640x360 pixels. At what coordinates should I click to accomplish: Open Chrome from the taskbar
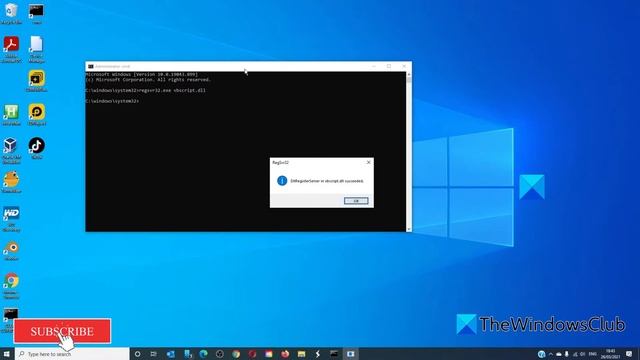pyautogui.click(x=236, y=354)
